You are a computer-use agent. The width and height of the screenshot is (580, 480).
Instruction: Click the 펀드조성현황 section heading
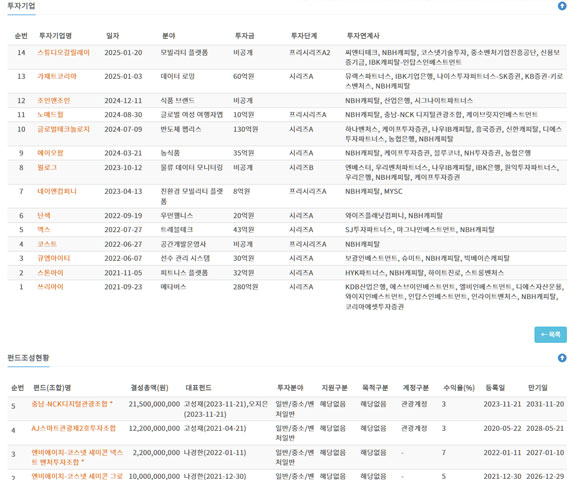point(28,358)
